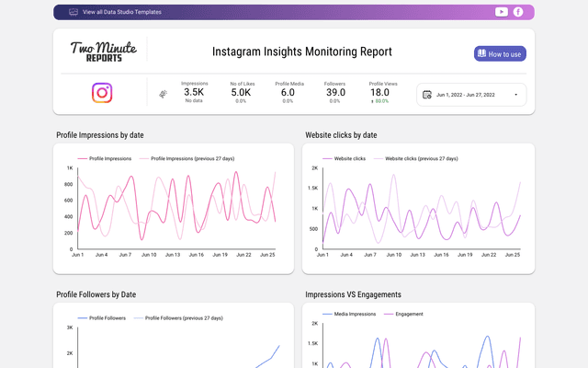Screen dimensions: 588x368
Task: Click the calendar icon in date picker
Action: point(427,95)
